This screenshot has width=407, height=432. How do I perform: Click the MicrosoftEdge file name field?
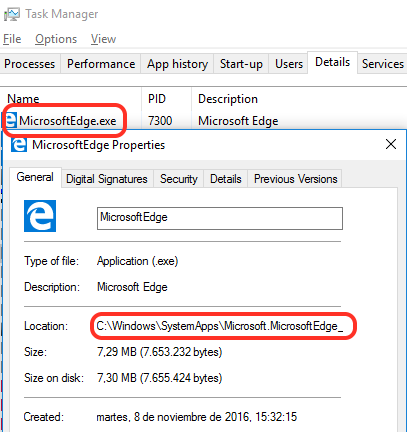220,218
